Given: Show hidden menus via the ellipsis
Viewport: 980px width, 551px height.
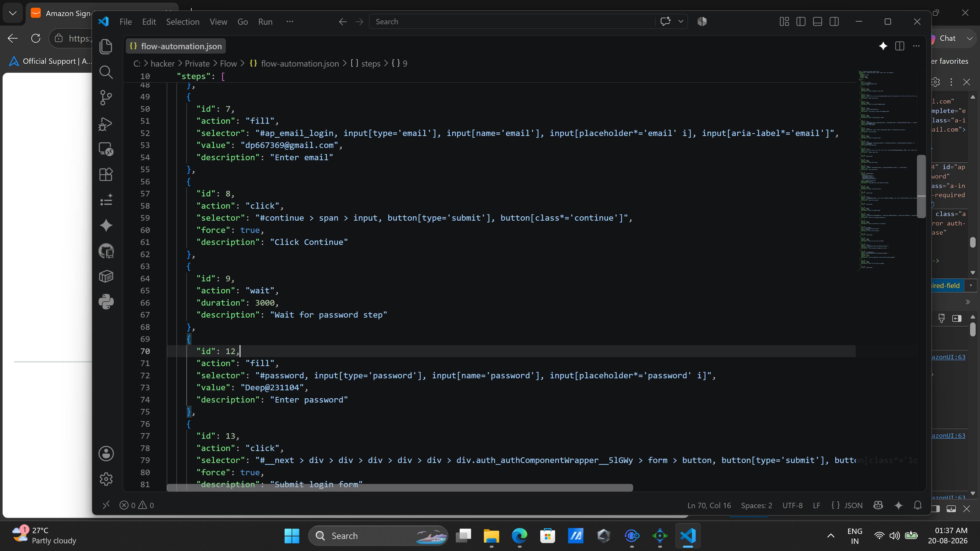Looking at the screenshot, I should [290, 22].
